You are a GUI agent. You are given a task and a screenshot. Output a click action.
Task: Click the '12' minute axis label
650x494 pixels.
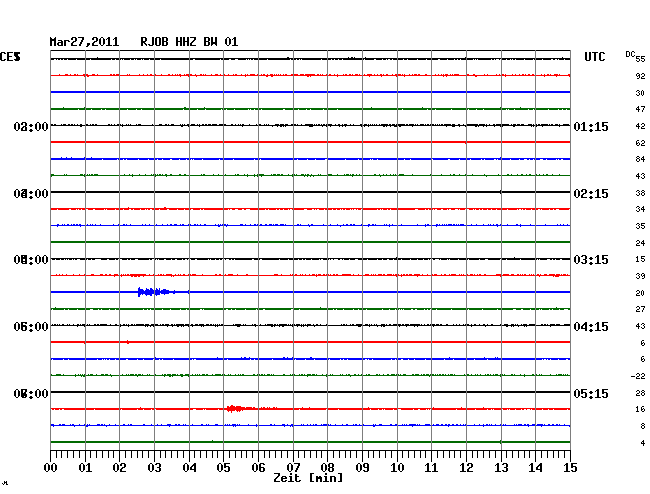[x=466, y=468]
